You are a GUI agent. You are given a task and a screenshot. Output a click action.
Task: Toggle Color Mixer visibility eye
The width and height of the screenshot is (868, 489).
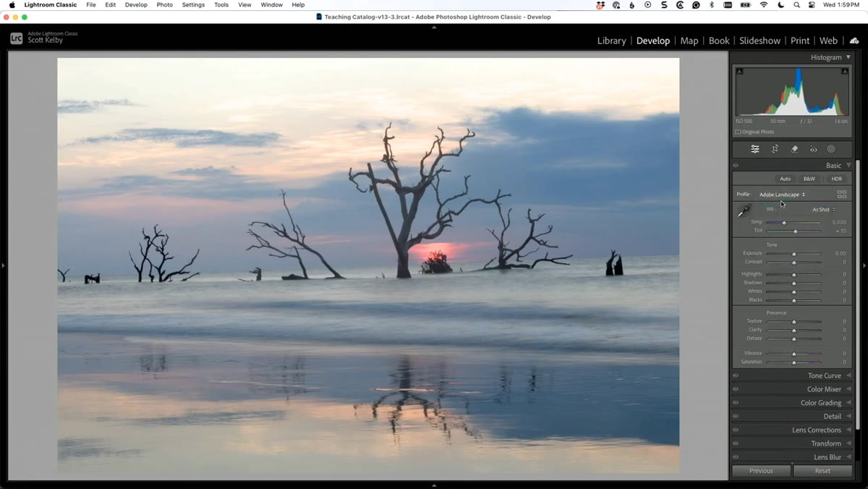coord(736,389)
